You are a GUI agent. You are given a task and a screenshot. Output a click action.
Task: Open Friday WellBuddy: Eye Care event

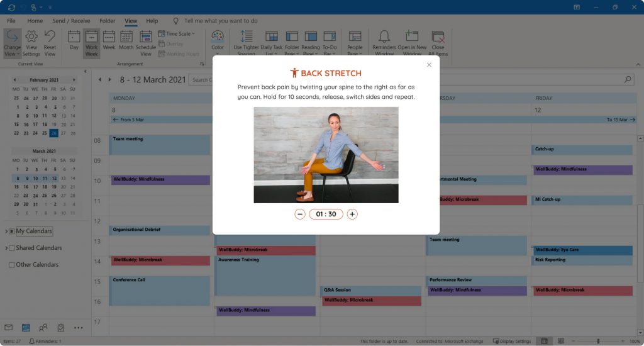pyautogui.click(x=583, y=250)
